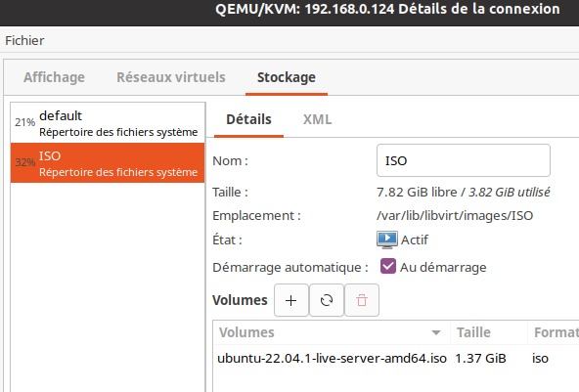Switch to the Affichage tab
The image size is (579, 392).
coord(55,77)
